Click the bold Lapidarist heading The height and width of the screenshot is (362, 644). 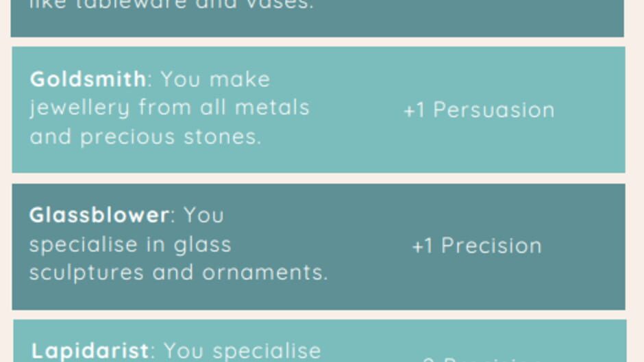[90, 351]
